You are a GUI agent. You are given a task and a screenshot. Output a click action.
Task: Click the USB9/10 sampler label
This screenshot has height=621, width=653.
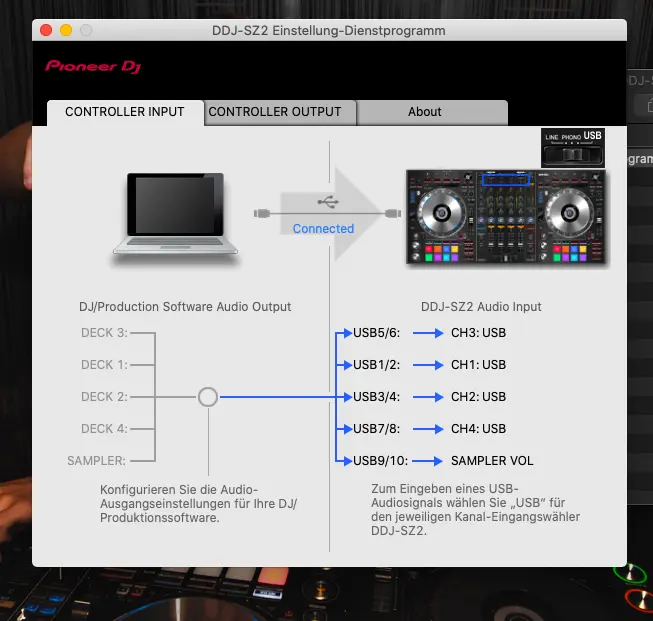(379, 461)
